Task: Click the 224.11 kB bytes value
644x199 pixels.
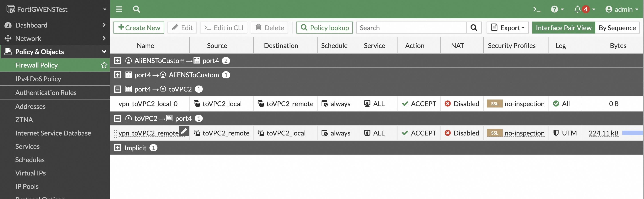Action: [x=604, y=133]
